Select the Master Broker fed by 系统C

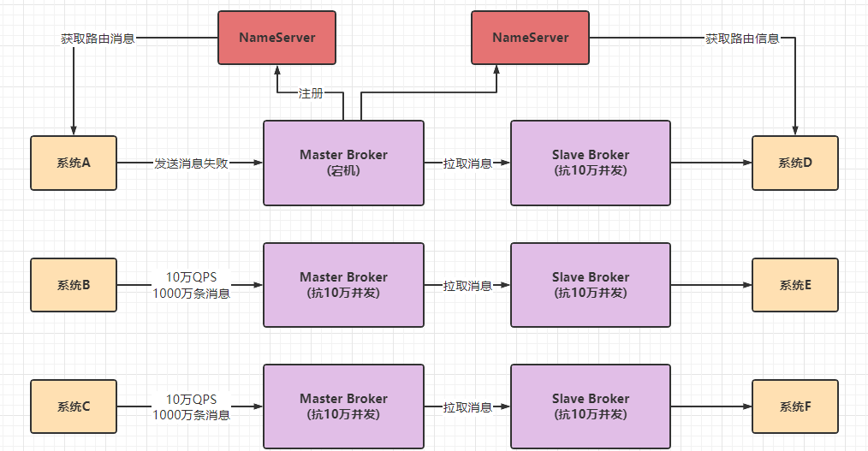[344, 406]
